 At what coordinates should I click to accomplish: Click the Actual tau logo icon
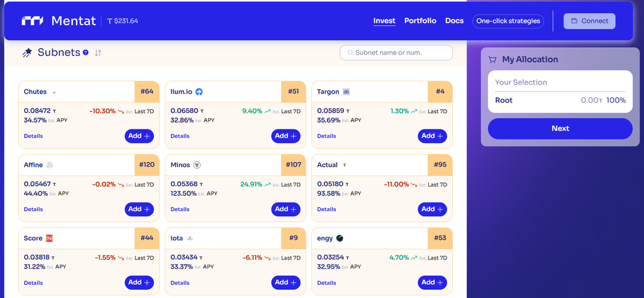tap(344, 165)
